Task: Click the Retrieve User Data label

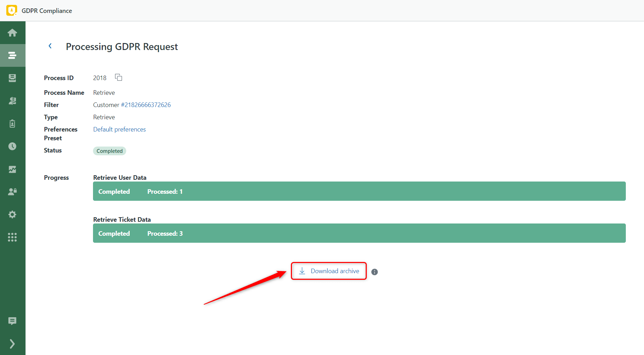Action: point(120,178)
